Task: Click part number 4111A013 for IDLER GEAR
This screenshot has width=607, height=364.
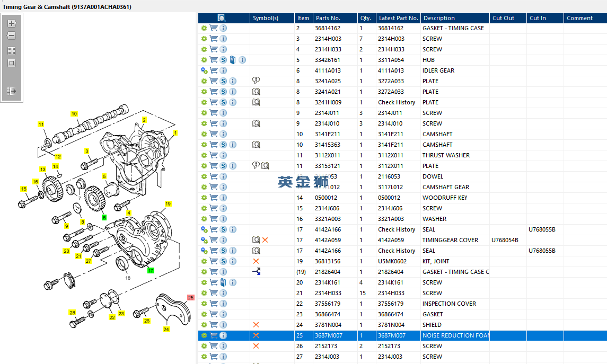Action: [328, 70]
